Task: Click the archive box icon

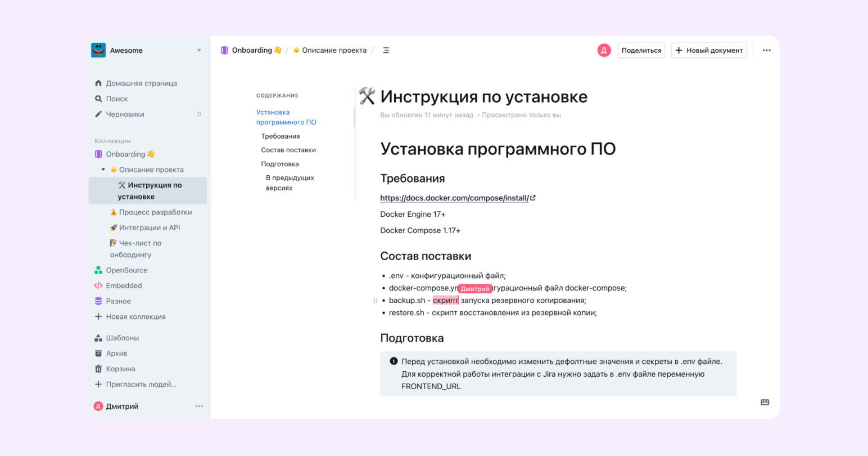Action: coord(98,353)
